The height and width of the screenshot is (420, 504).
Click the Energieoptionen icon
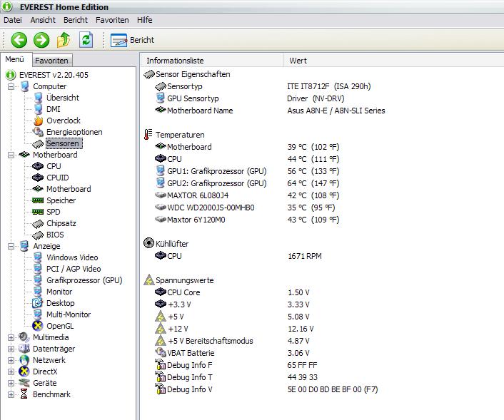[38, 132]
